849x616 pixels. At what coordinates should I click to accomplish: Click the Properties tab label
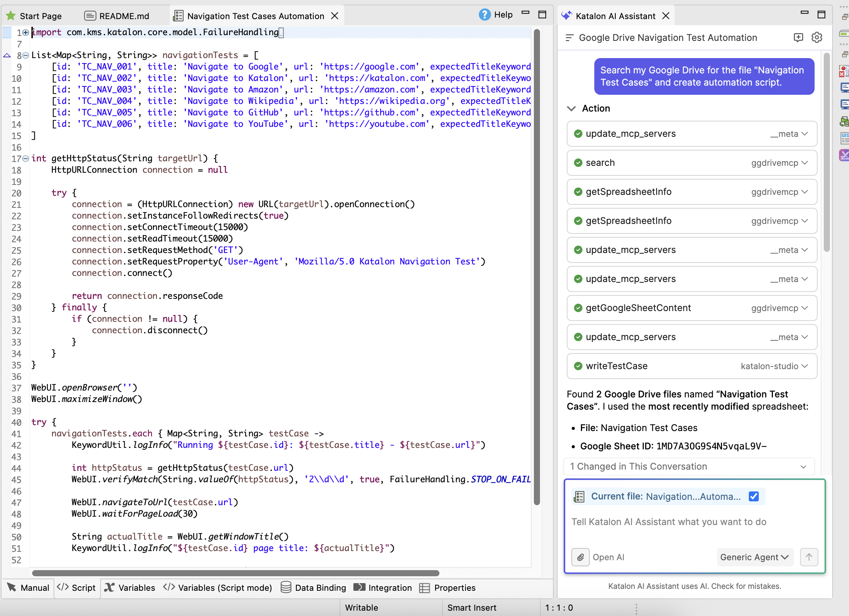tap(455, 588)
